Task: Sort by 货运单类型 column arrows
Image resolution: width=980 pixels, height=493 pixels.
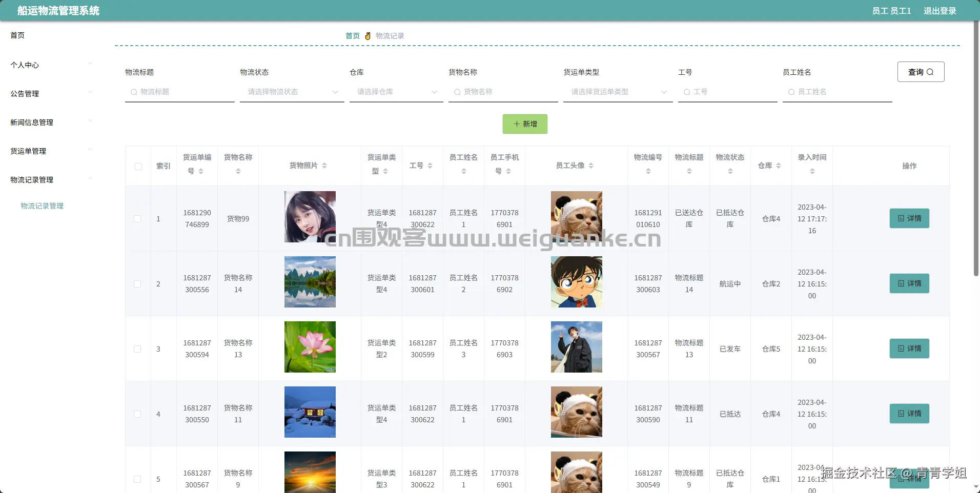Action: 385,171
